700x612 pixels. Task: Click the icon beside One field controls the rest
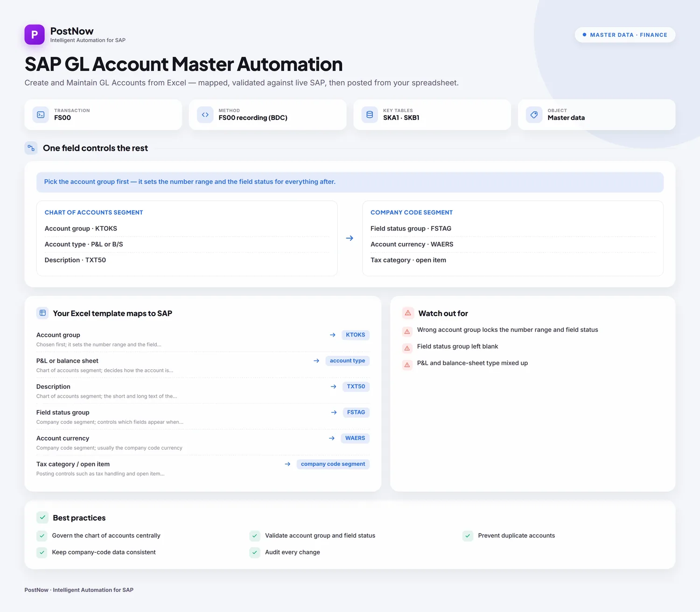[x=31, y=148]
